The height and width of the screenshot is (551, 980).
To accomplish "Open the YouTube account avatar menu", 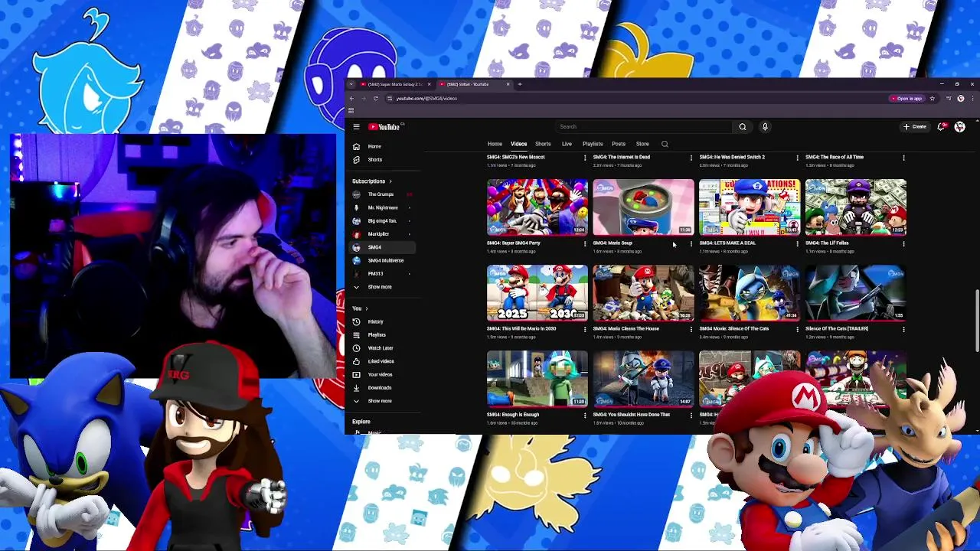I will pyautogui.click(x=960, y=127).
